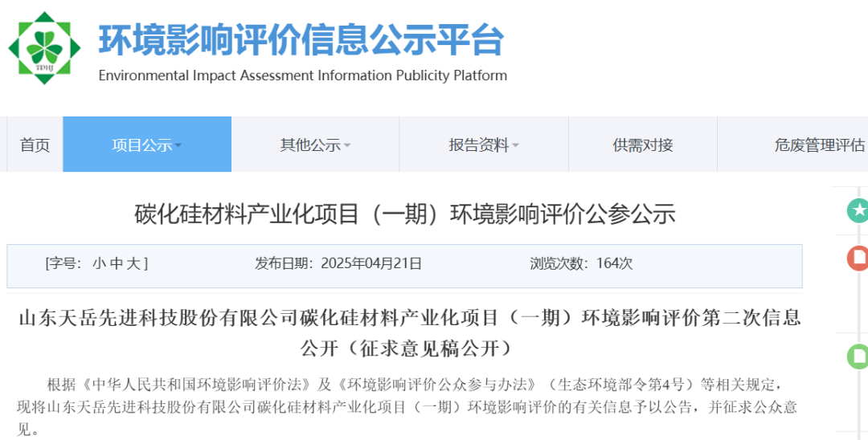Open the 首页 home menu item
The width and height of the screenshot is (868, 440).
click(35, 145)
